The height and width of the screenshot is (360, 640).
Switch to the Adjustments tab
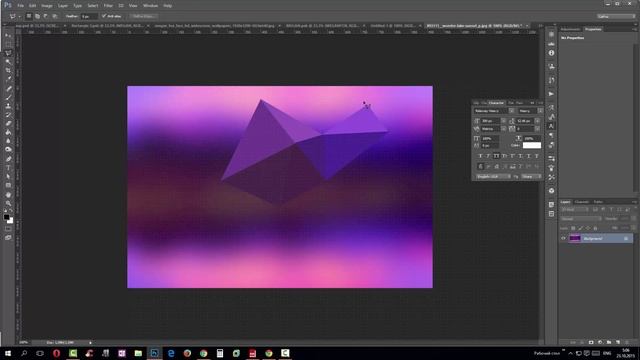tap(570, 29)
